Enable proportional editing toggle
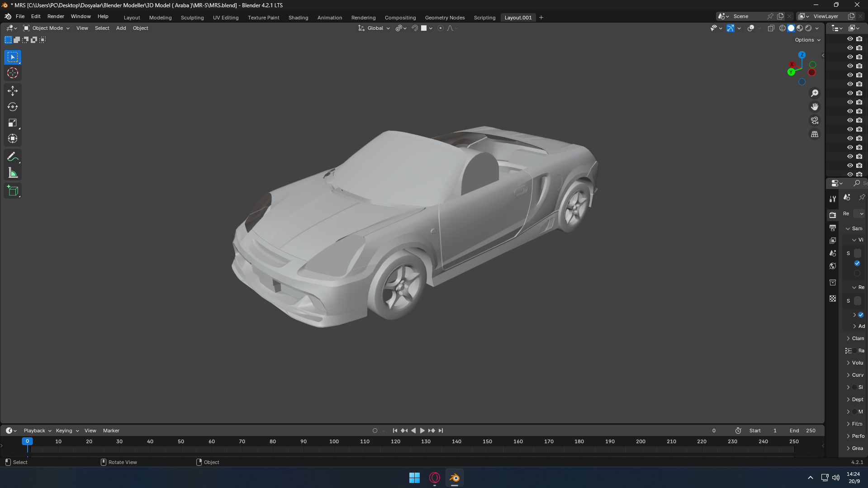 tap(440, 28)
